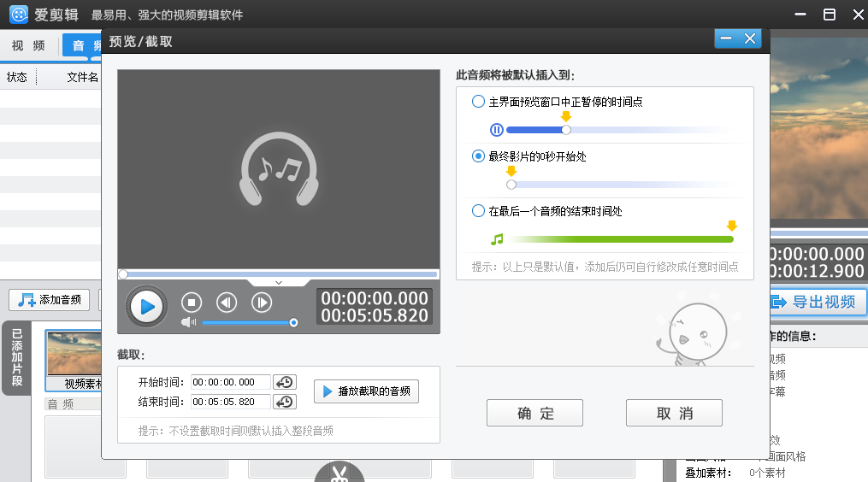Collapse the preview panel chevron
Viewport: 868px width, 482px height.
tap(279, 283)
